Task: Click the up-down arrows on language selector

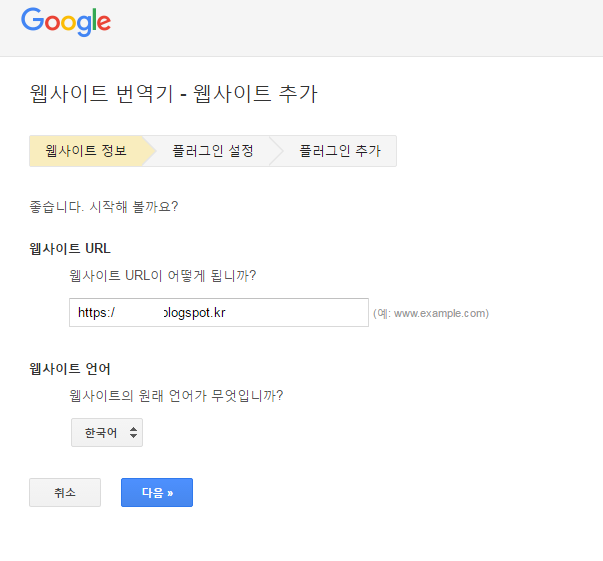Action: pyautogui.click(x=134, y=432)
